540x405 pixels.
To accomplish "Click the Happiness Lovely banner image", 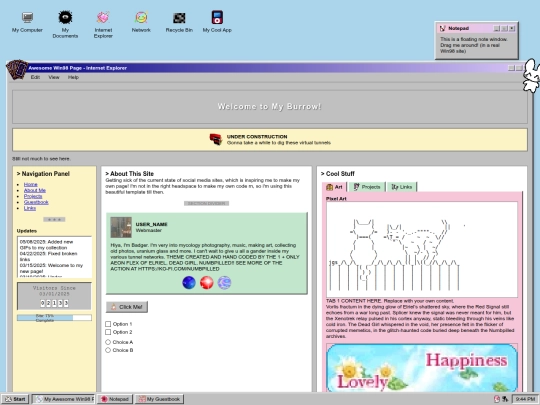I will click(x=422, y=367).
